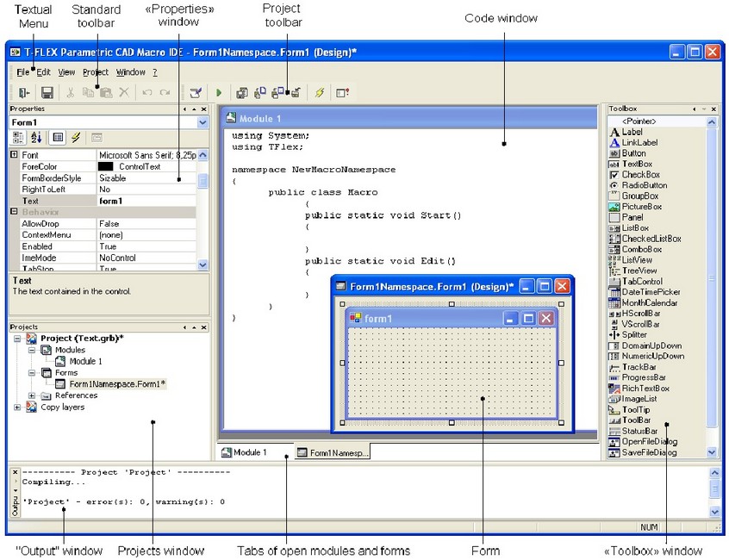The width and height of the screenshot is (729, 560).
Task: Select the Button control in Toolbox
Action: tap(633, 153)
